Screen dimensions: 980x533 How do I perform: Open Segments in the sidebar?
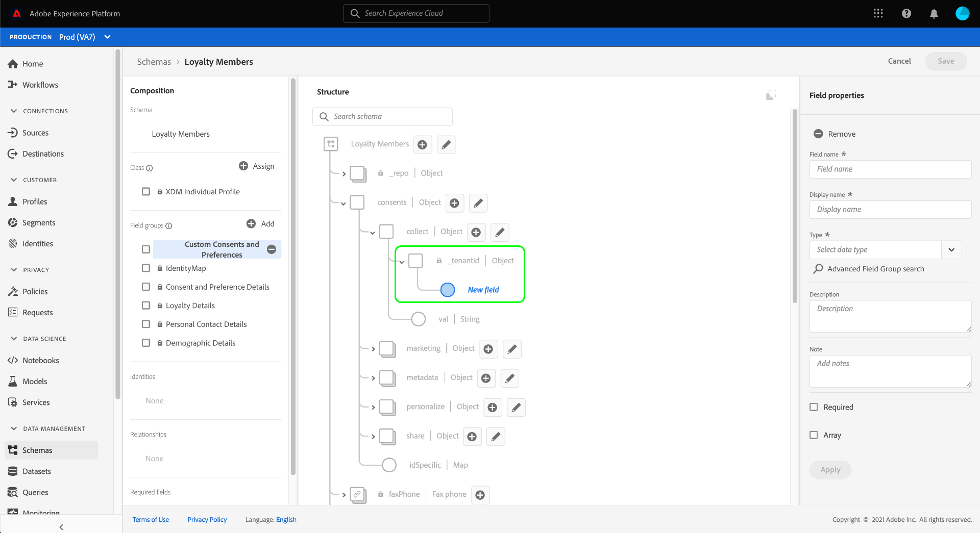click(32, 222)
